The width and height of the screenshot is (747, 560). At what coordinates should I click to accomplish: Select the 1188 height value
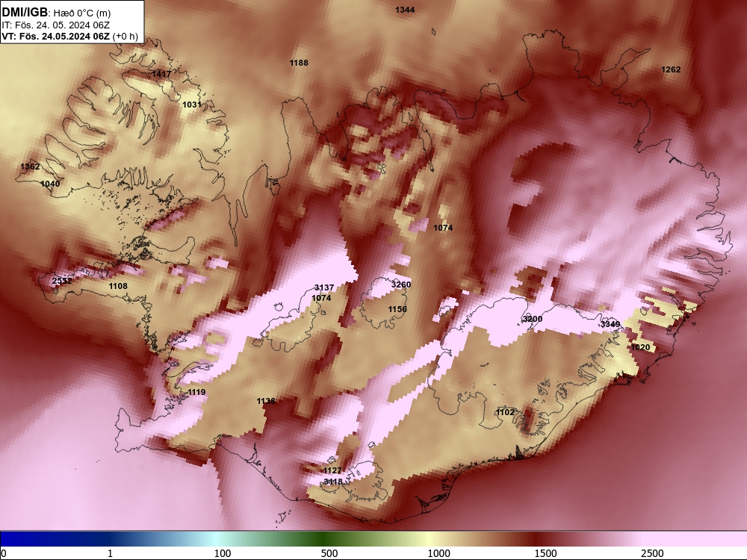(299, 63)
